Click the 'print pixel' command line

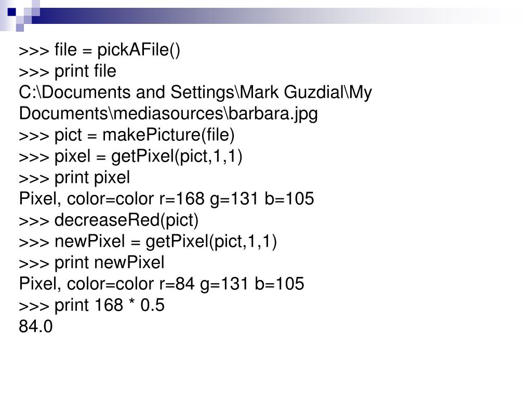[x=92, y=178]
